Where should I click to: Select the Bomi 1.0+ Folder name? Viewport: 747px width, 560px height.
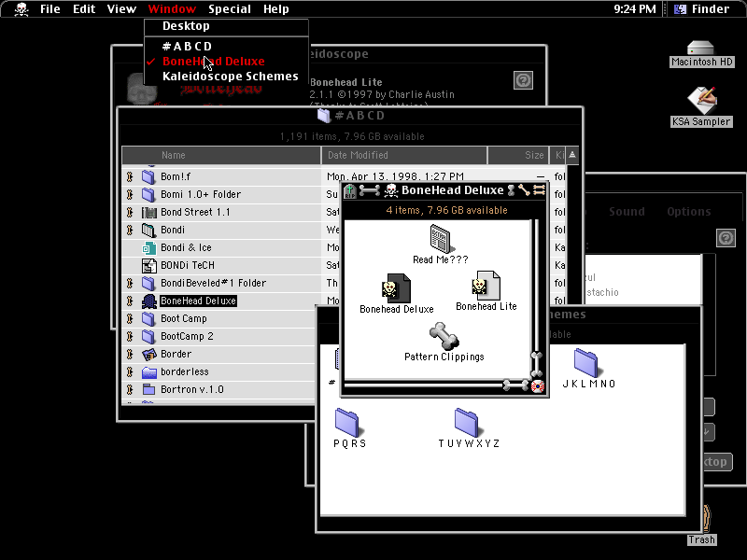[x=201, y=194]
